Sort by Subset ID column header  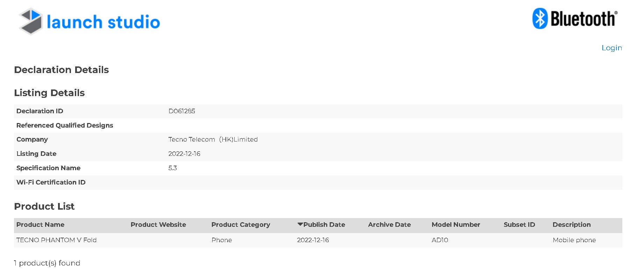(x=519, y=225)
